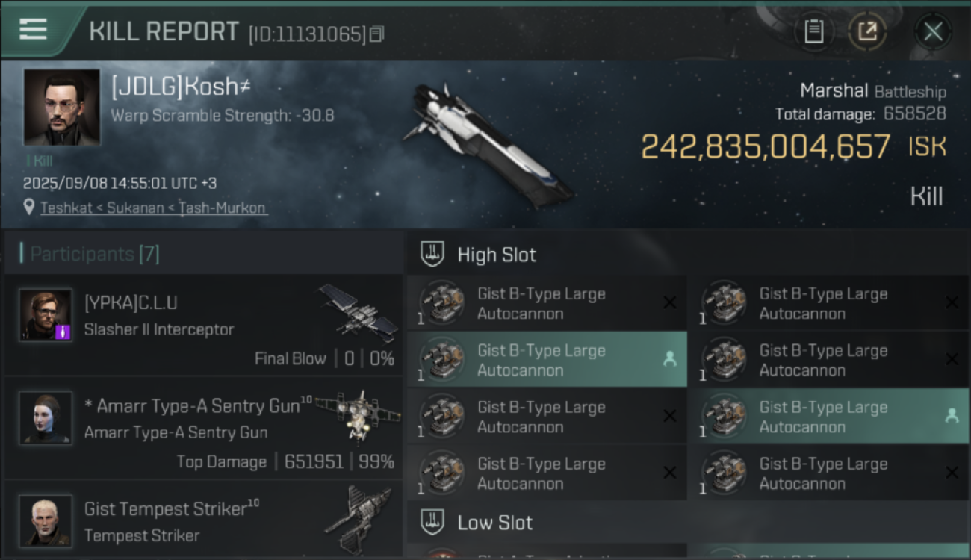Toggle the highlighted left-column autocannon pilot icon
The width and height of the screenshot is (971, 560).
669,359
